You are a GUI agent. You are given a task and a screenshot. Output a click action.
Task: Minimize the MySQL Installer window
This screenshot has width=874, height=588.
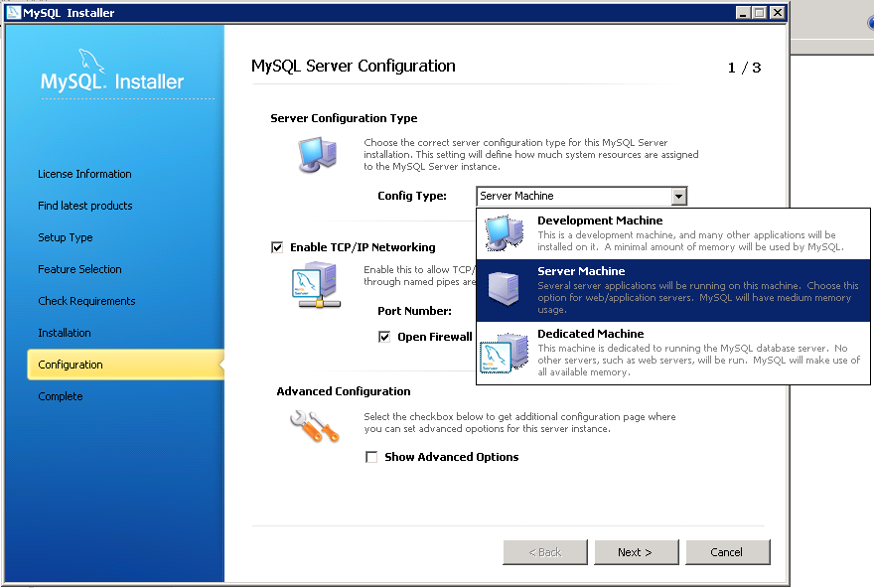tap(743, 12)
